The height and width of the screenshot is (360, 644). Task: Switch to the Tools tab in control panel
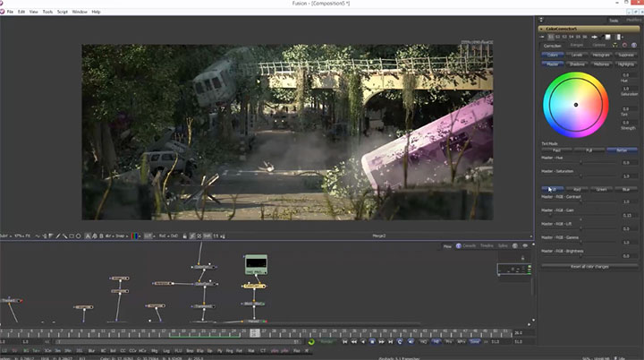[614, 21]
